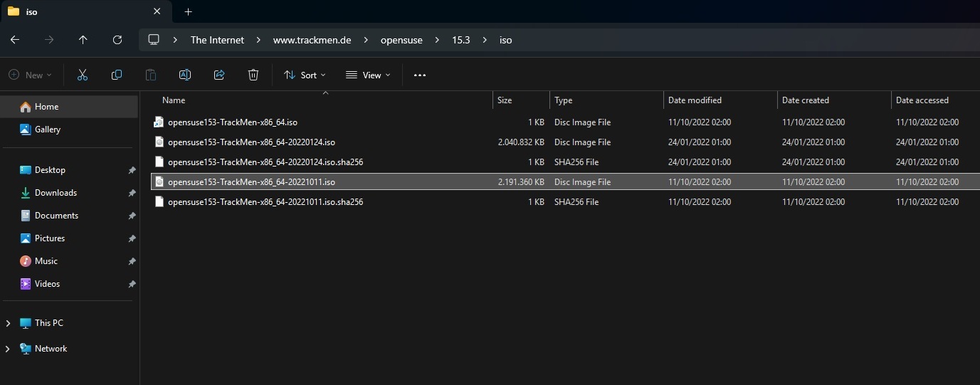Image resolution: width=980 pixels, height=385 pixels.
Task: Open Downloads in the sidebar
Action: 56,193
